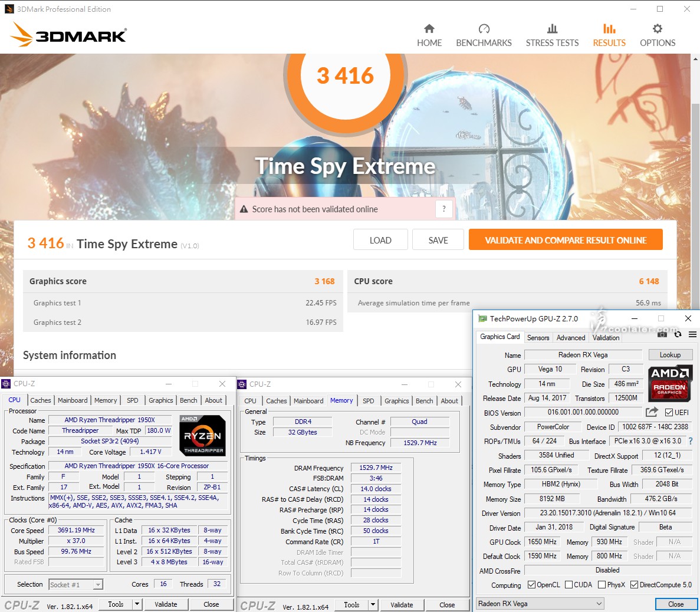The height and width of the screenshot is (612, 700).
Task: Click the BIOS Version field 016.001.001.000.000000
Action: (583, 412)
